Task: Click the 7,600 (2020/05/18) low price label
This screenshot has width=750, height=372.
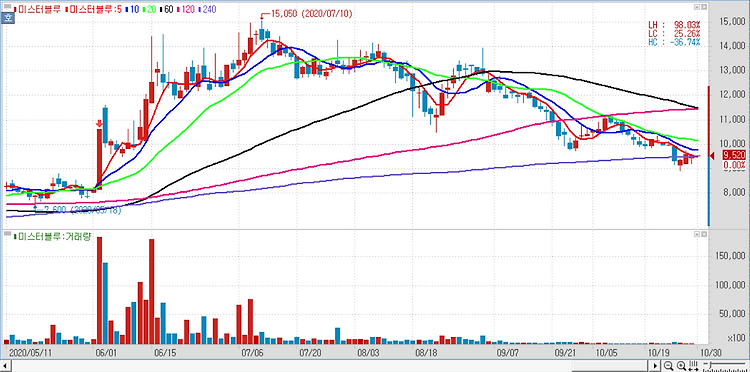Action: click(82, 209)
